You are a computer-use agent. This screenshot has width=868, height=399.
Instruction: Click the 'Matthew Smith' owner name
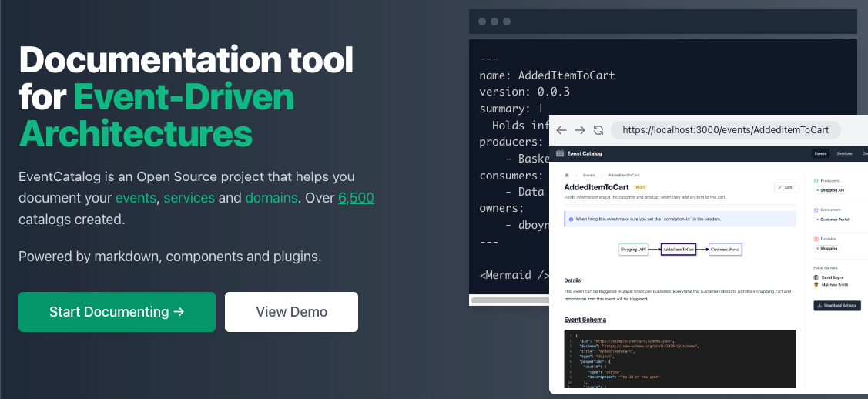click(x=835, y=284)
